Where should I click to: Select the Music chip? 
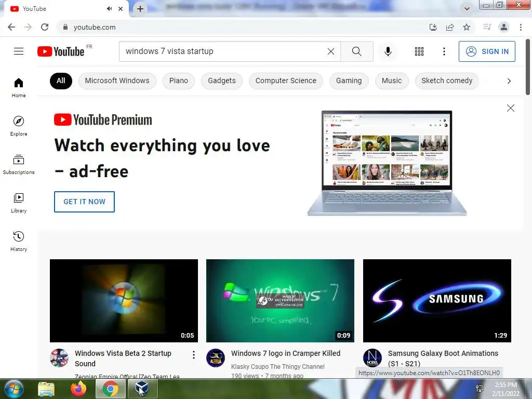392,81
